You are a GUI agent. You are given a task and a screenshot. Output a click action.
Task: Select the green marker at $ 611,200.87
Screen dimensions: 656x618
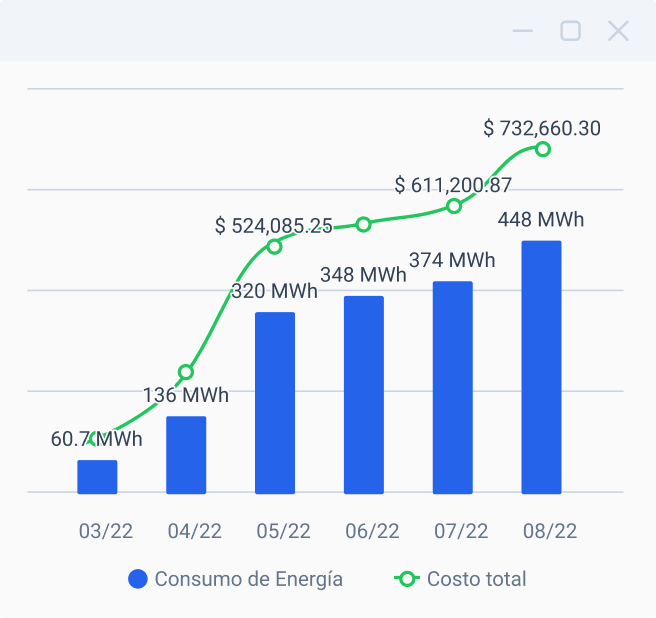click(x=454, y=206)
